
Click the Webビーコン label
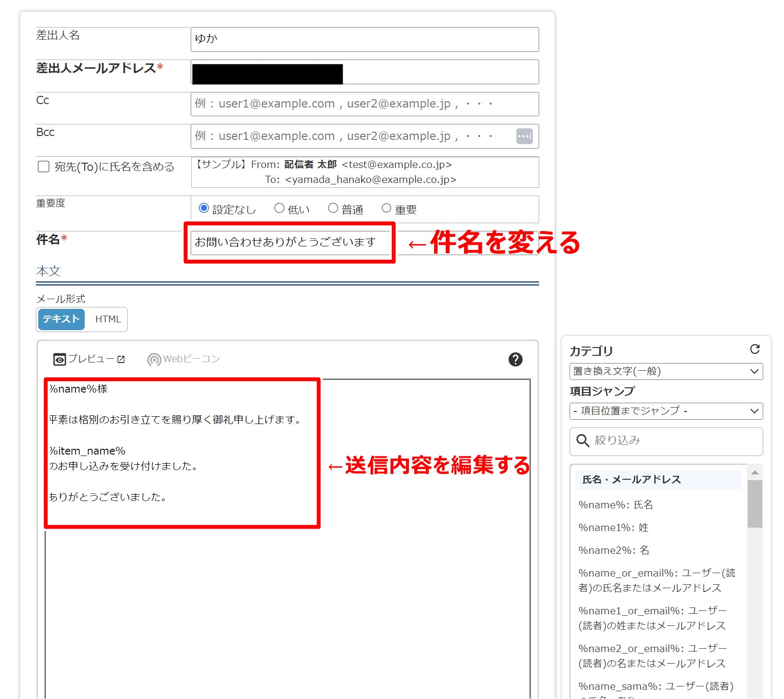tap(191, 359)
